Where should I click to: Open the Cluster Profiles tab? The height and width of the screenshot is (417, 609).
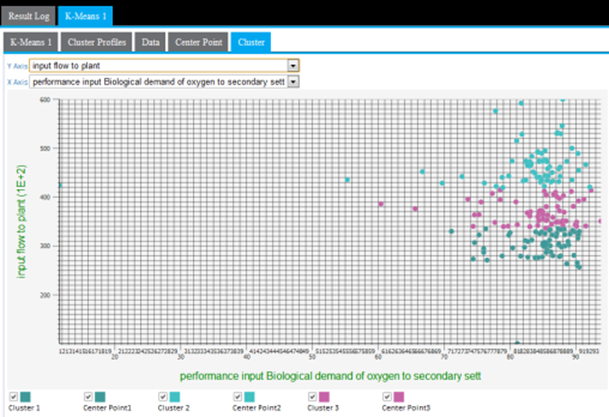tap(97, 42)
